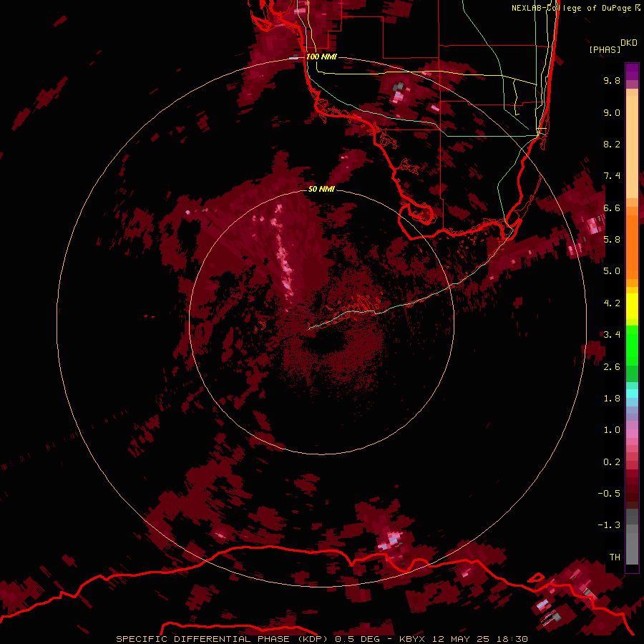Click the 100 NMI range ring label
644x644 pixels.
click(321, 57)
